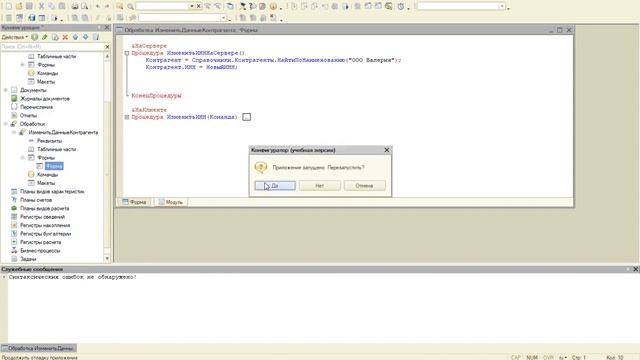Close the Конфигуратор dialog with its X

[387, 150]
